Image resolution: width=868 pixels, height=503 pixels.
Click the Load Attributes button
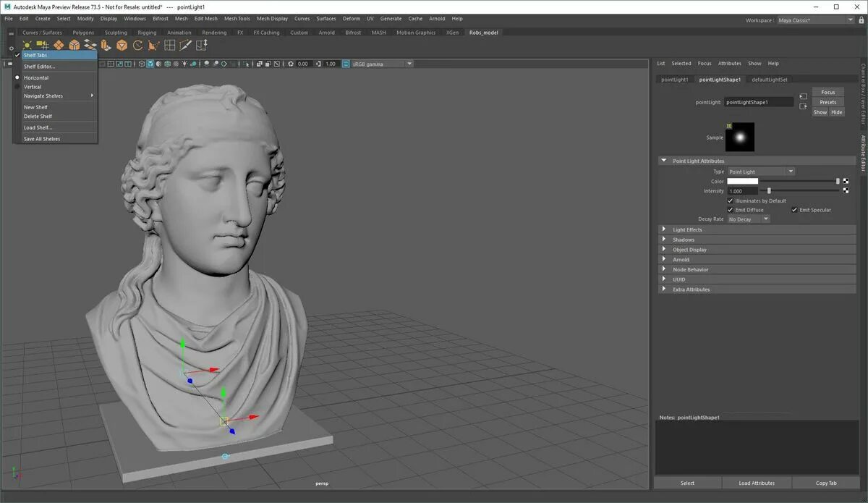pyautogui.click(x=757, y=483)
